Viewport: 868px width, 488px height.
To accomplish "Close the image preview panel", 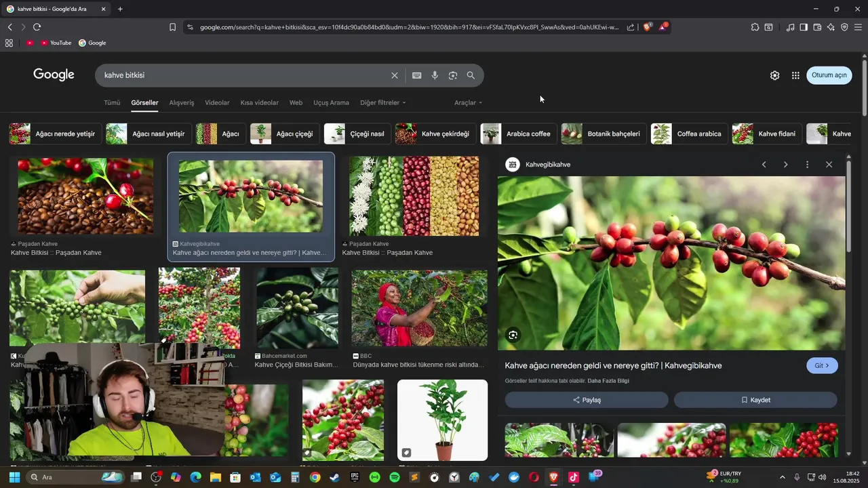I will (x=829, y=165).
